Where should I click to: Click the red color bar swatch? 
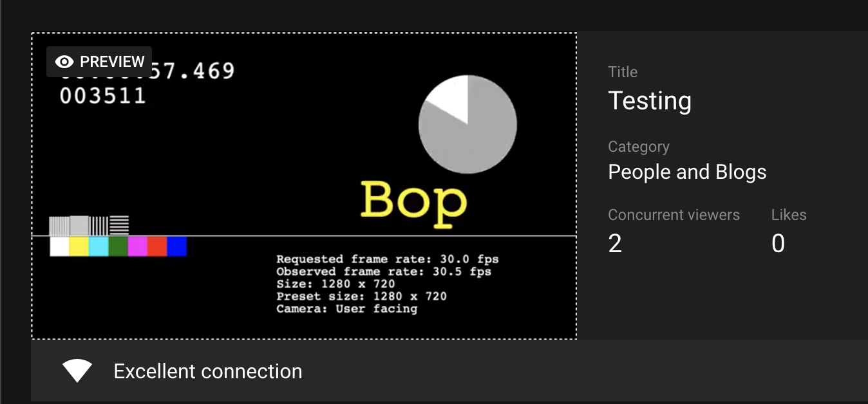[x=157, y=246]
